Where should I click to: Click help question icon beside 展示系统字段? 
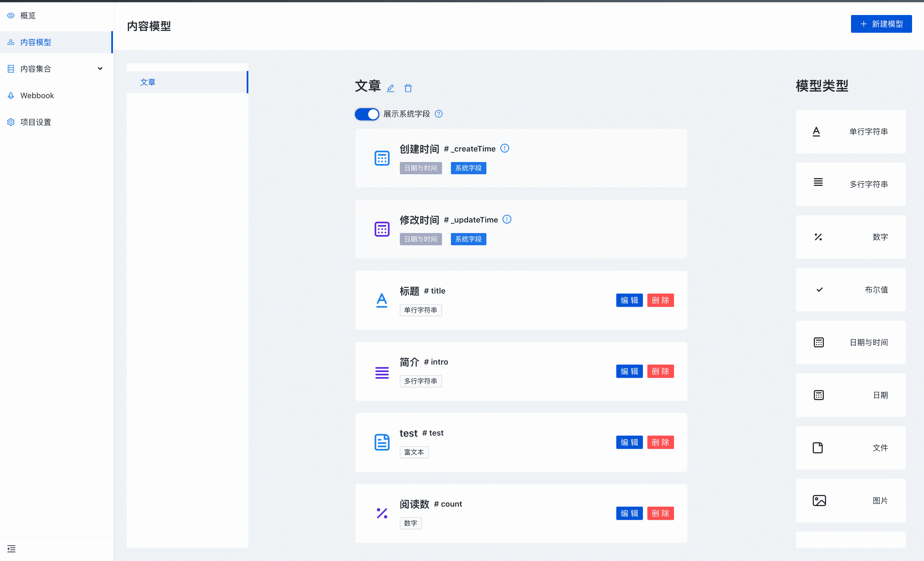click(438, 114)
